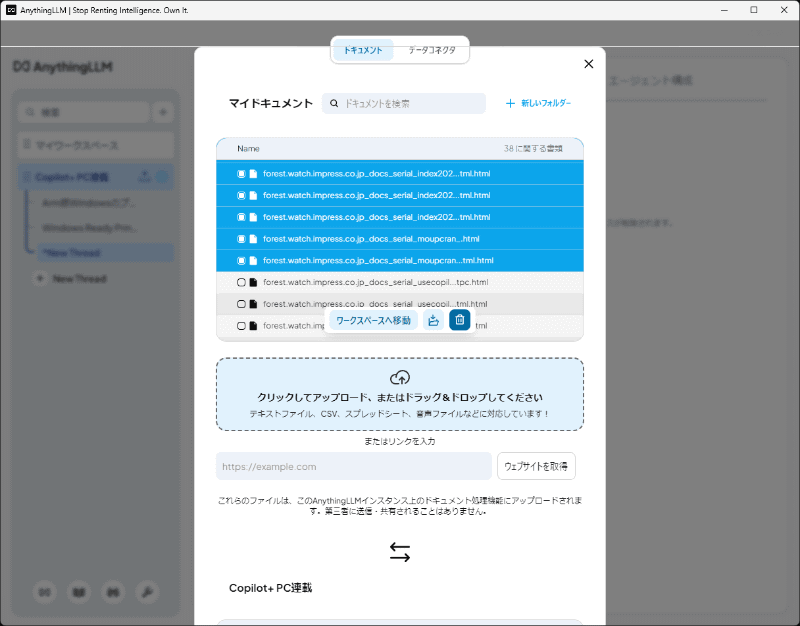Image resolution: width=800 pixels, height=626 pixels.
Task: Select the highlighted *New Thread entry
Action: pyautogui.click(x=106, y=253)
